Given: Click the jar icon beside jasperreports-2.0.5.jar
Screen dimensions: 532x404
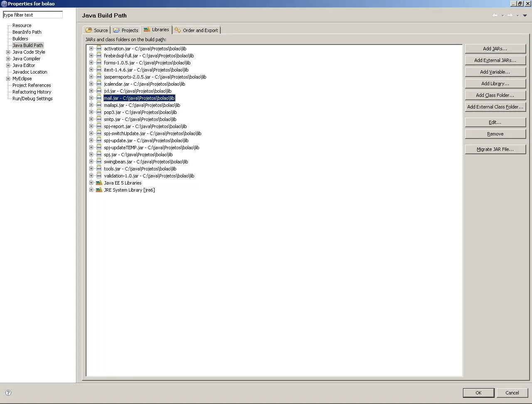Looking at the screenshot, I should coord(99,77).
